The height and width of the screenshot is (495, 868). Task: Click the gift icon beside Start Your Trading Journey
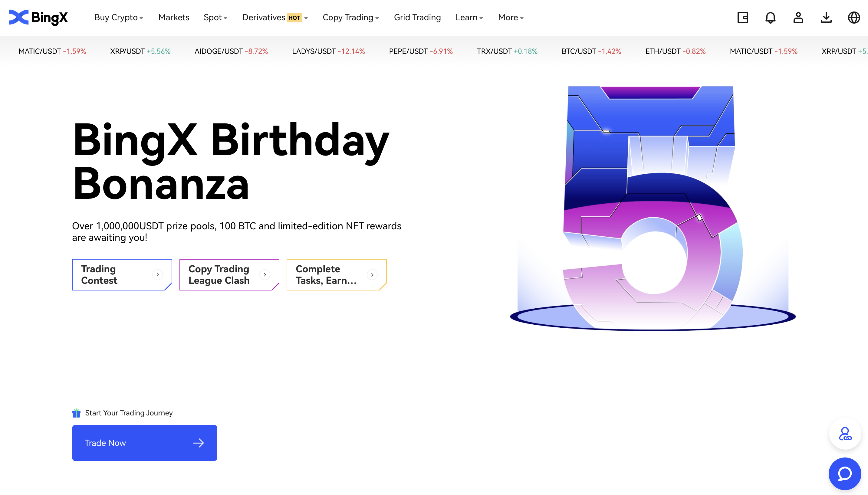pyautogui.click(x=76, y=413)
